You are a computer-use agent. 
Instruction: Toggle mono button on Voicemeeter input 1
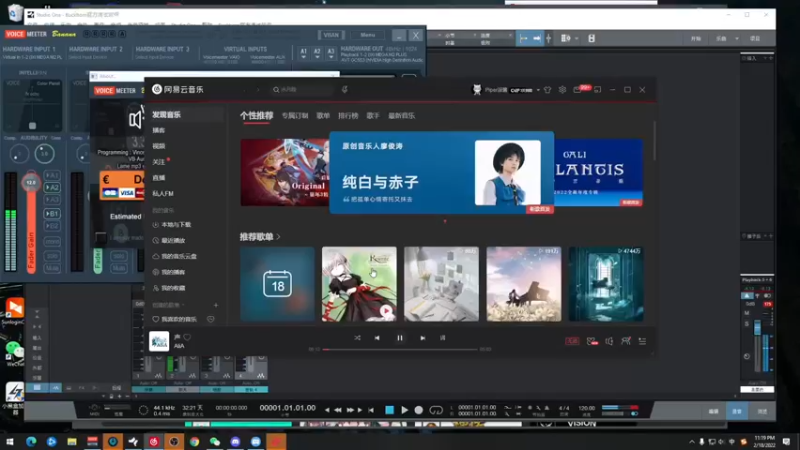[52, 241]
